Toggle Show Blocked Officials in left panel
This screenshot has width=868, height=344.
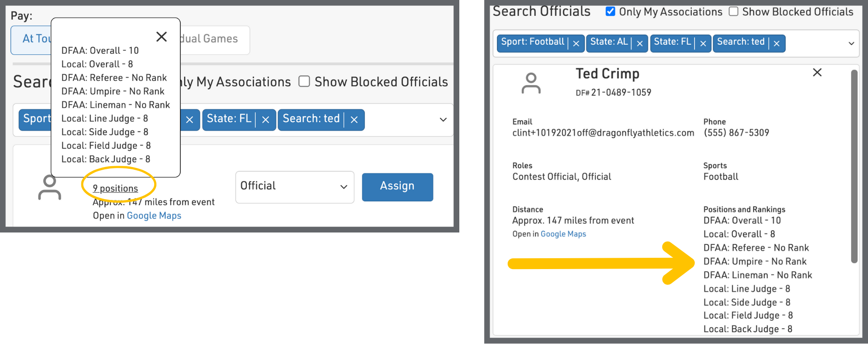tap(304, 81)
